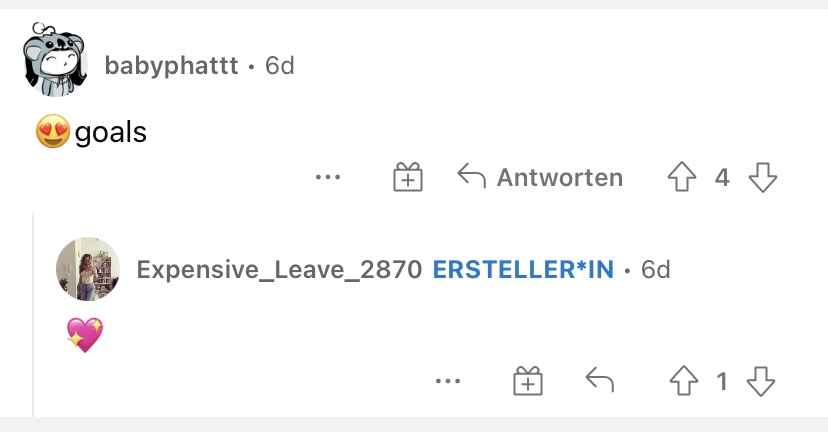Open babyphattt's koala avatar
This screenshot has width=828, height=432.
tap(55, 60)
